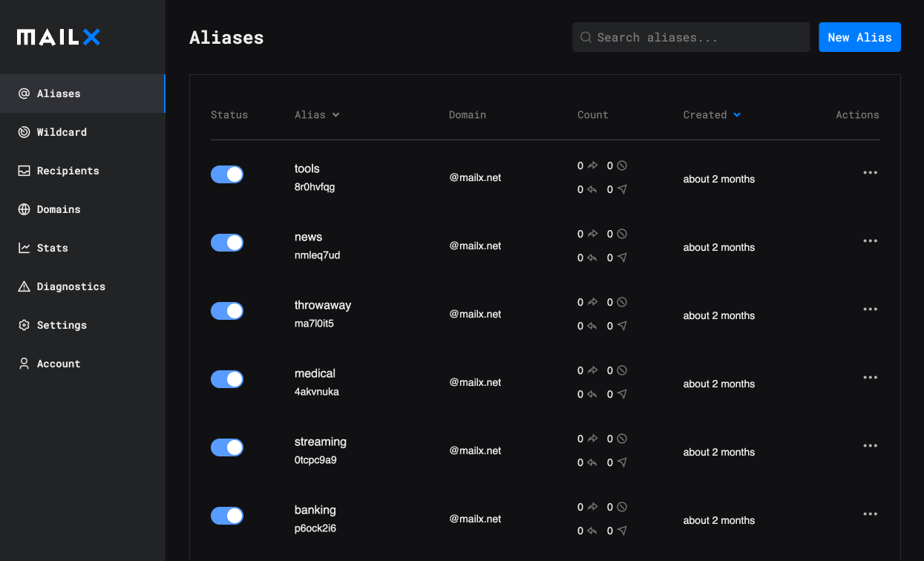Click sent icon in streaming row
Screen dimensions: 924x561
(622, 462)
